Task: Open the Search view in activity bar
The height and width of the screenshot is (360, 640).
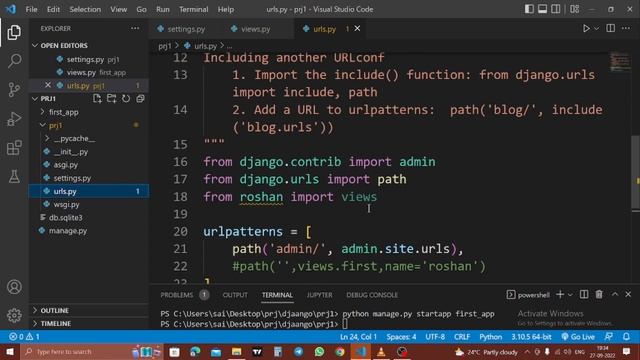Action: click(14, 61)
